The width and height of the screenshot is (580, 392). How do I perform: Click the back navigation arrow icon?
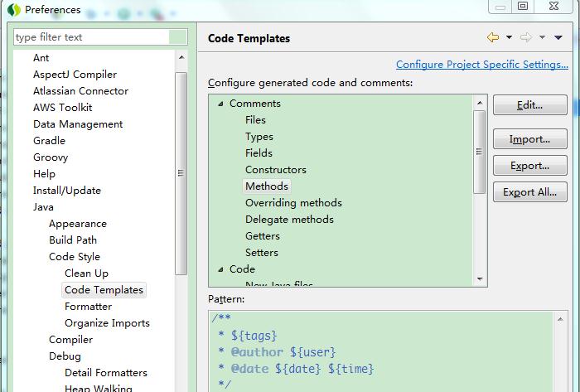tap(493, 37)
